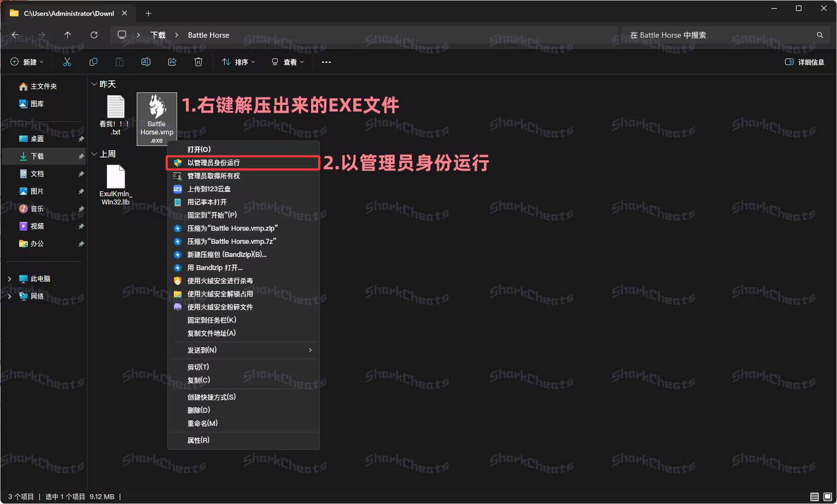Open the three-dots See more menu

(x=326, y=62)
